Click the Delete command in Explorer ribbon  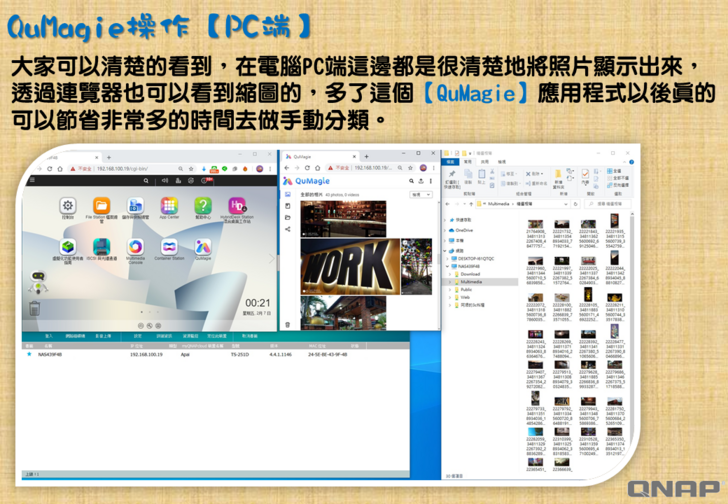534,174
